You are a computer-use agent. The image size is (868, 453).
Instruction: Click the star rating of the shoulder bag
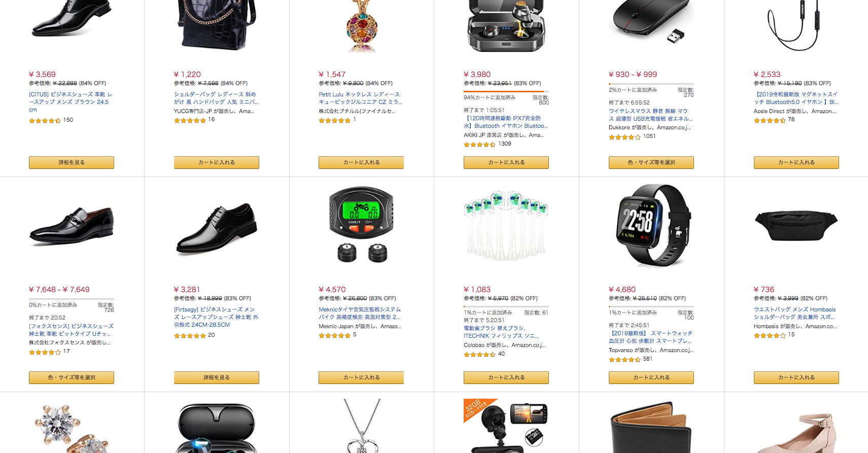190,120
